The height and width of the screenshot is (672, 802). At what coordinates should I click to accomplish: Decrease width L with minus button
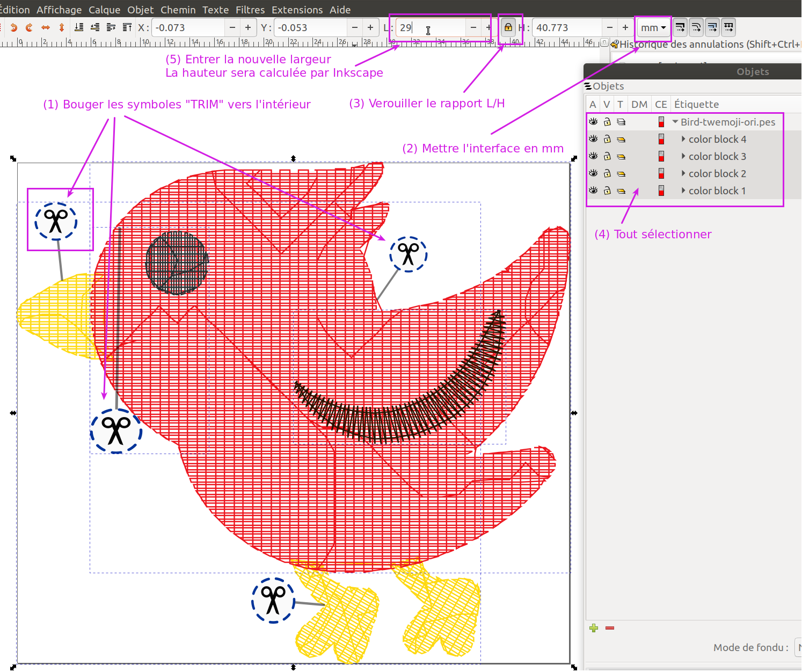pyautogui.click(x=473, y=27)
